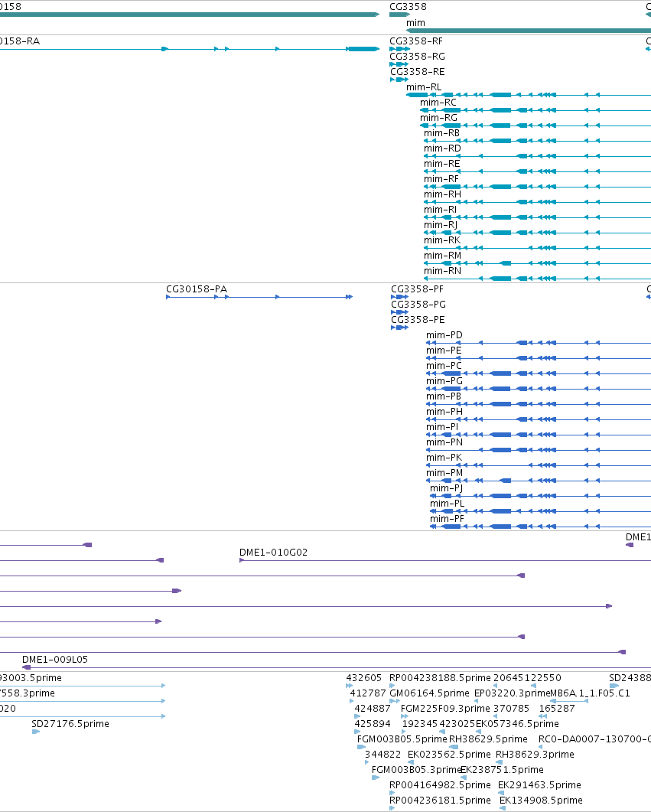Viewport: 651px width, 812px height.
Task: Click the mim-PE protein label
Action: point(444,351)
